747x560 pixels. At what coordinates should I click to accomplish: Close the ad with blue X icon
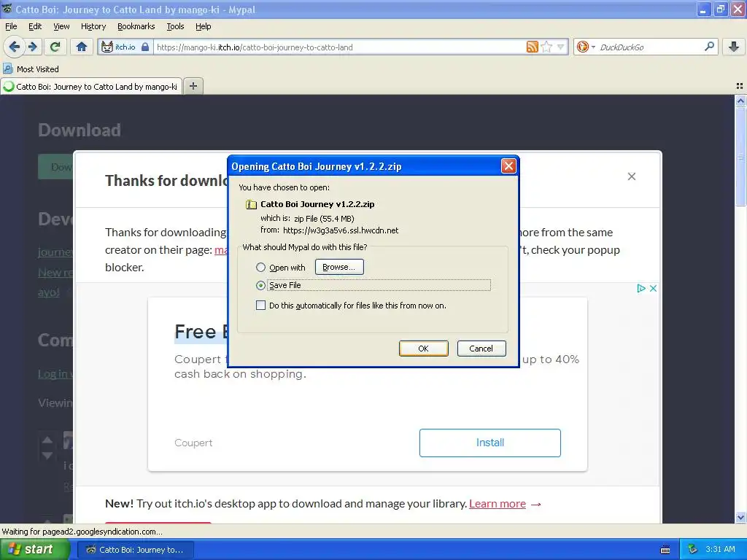point(653,288)
